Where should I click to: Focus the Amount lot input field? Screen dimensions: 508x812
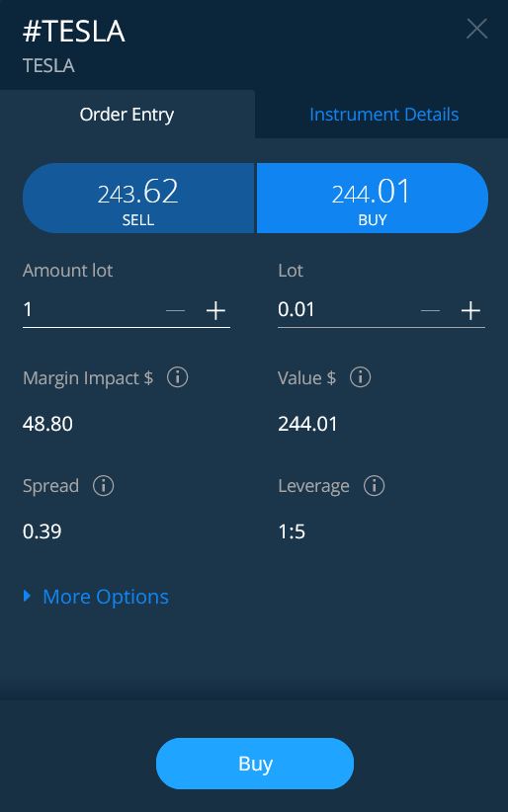pyautogui.click(x=91, y=309)
